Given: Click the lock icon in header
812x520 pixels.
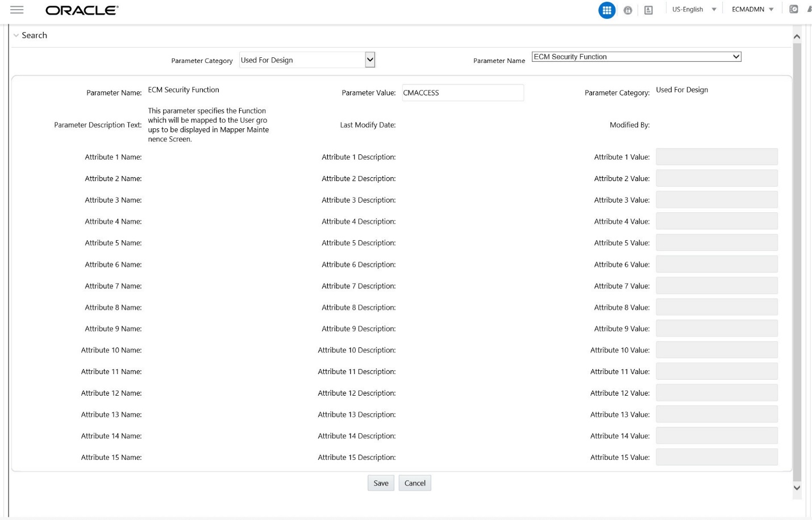Looking at the screenshot, I should [628, 10].
